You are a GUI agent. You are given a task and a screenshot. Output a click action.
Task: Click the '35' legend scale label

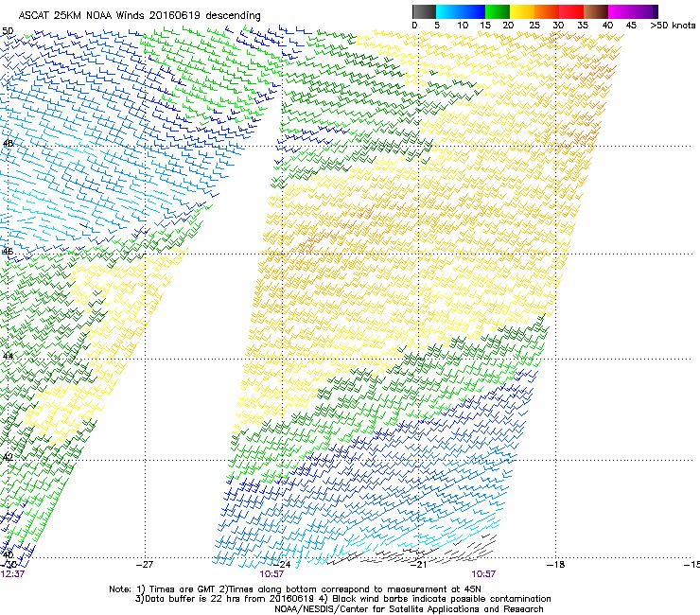point(583,26)
